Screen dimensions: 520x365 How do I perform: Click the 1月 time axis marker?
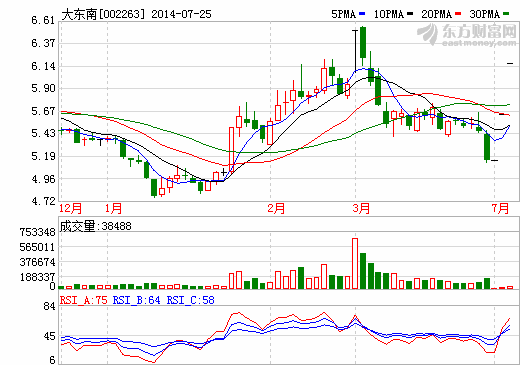click(113, 209)
